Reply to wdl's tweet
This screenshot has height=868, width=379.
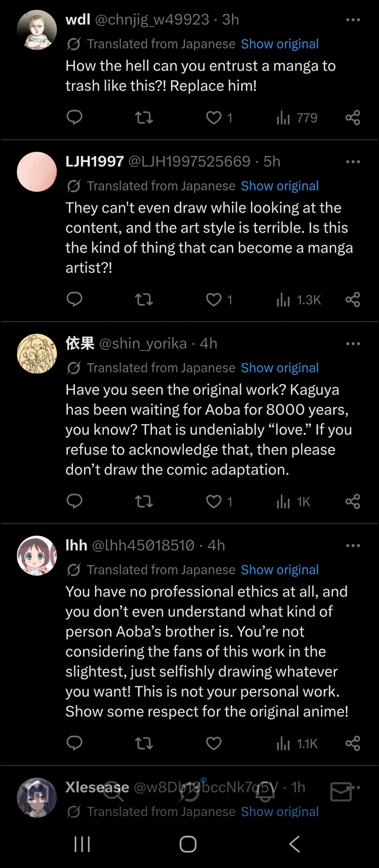[x=74, y=117]
